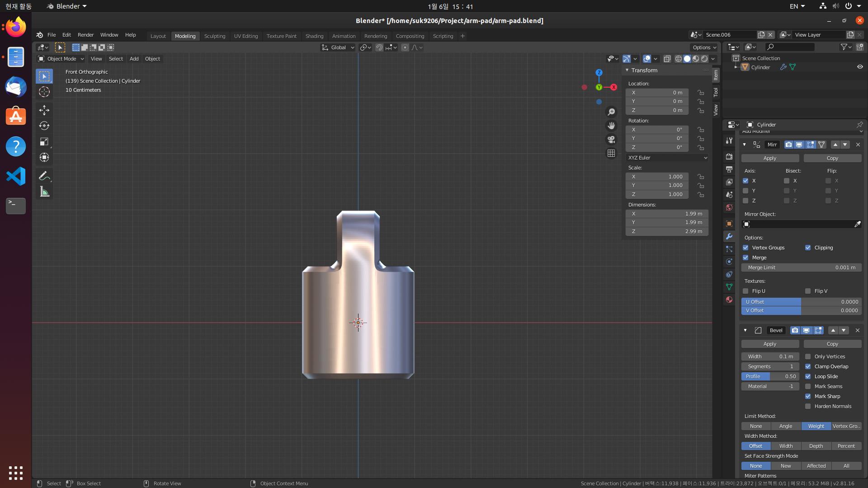Open the Add menu in viewport
The image size is (868, 488).
pos(134,59)
